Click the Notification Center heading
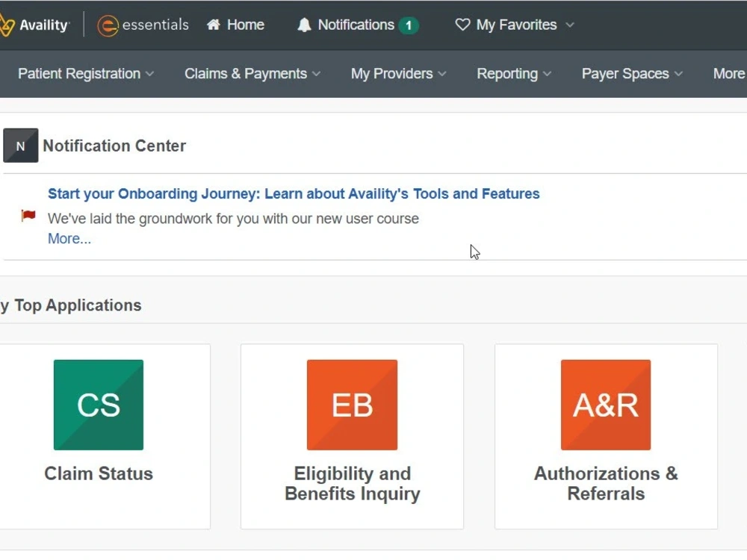The height and width of the screenshot is (560, 747). click(x=114, y=146)
